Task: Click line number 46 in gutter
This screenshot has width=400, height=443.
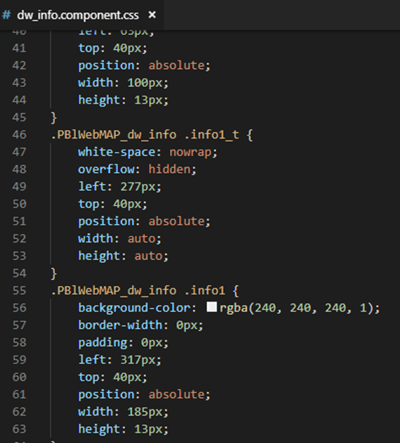Action: [19, 135]
